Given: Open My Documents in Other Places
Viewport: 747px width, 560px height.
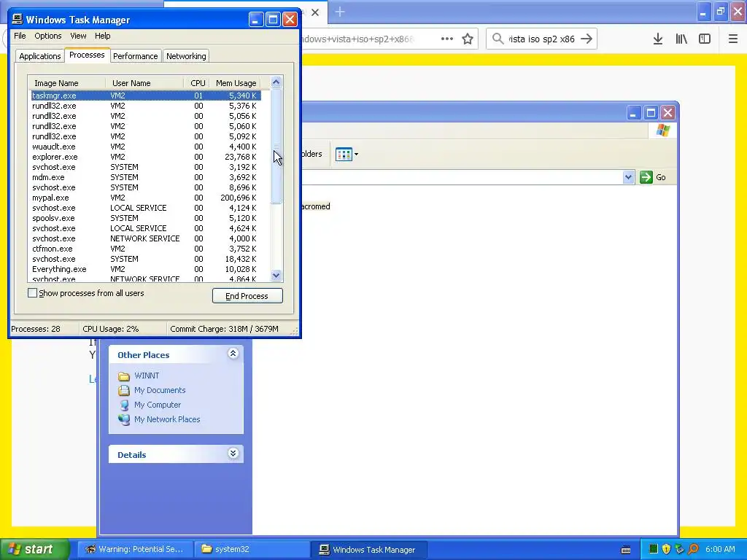Looking at the screenshot, I should click(x=160, y=390).
